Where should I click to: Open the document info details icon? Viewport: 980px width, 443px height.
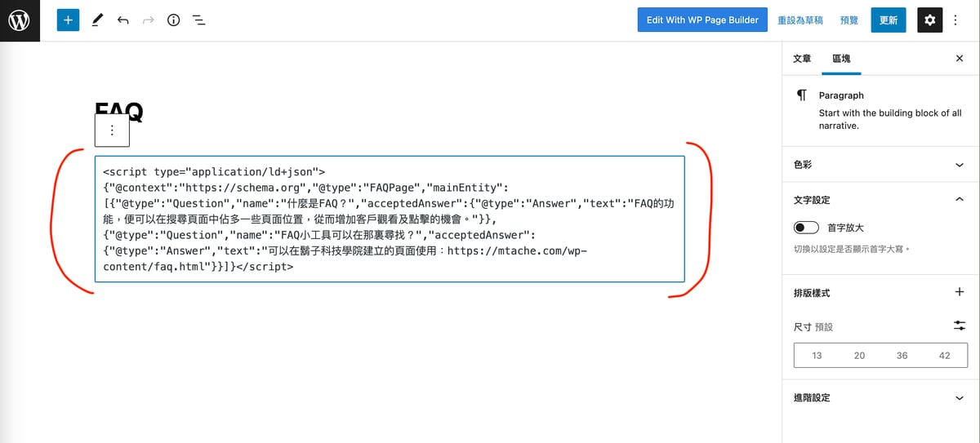click(173, 20)
